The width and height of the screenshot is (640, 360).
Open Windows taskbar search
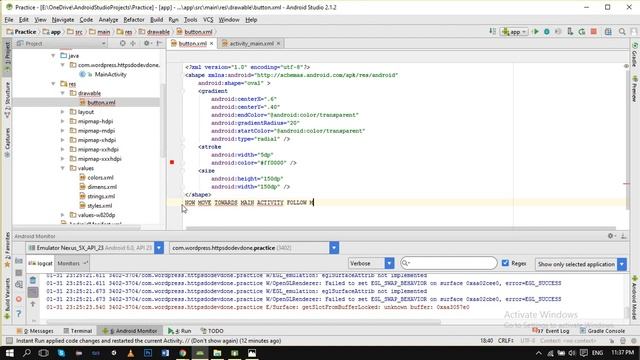[x=27, y=353]
